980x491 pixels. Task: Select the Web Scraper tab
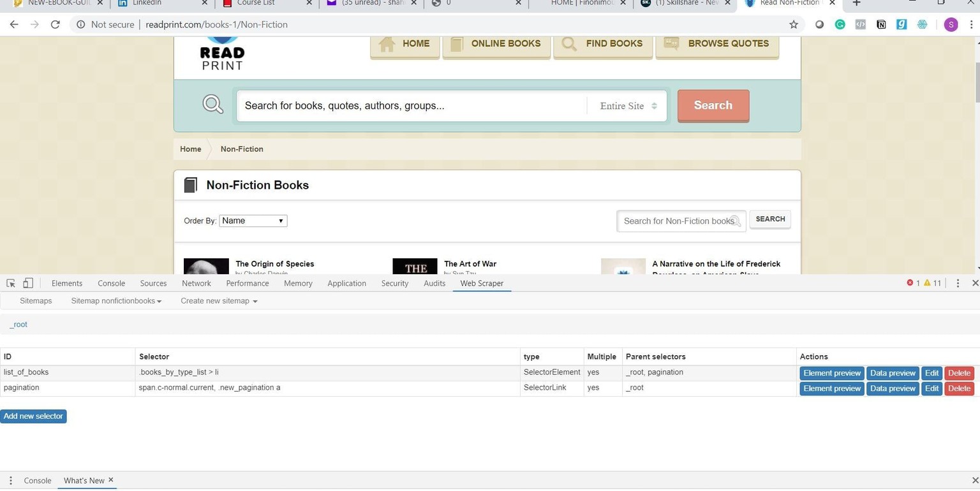click(x=482, y=283)
